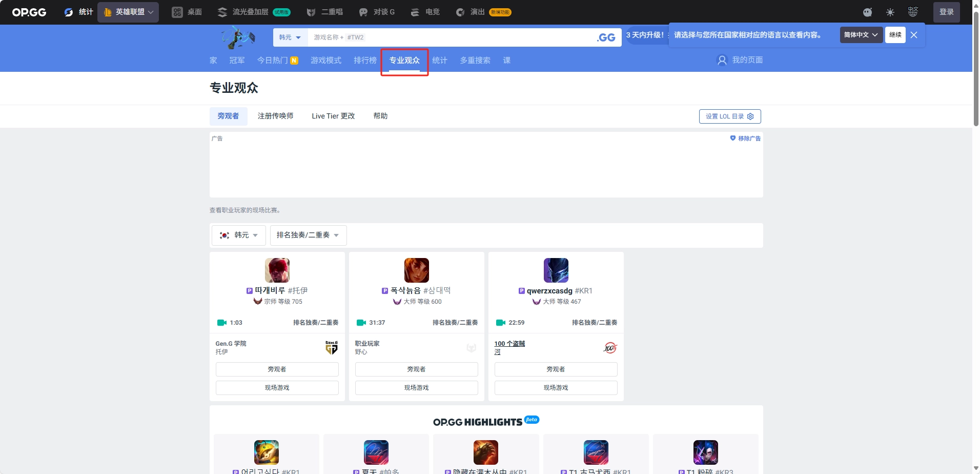Click the OP.GG logo
The image size is (980, 474).
tap(29, 12)
